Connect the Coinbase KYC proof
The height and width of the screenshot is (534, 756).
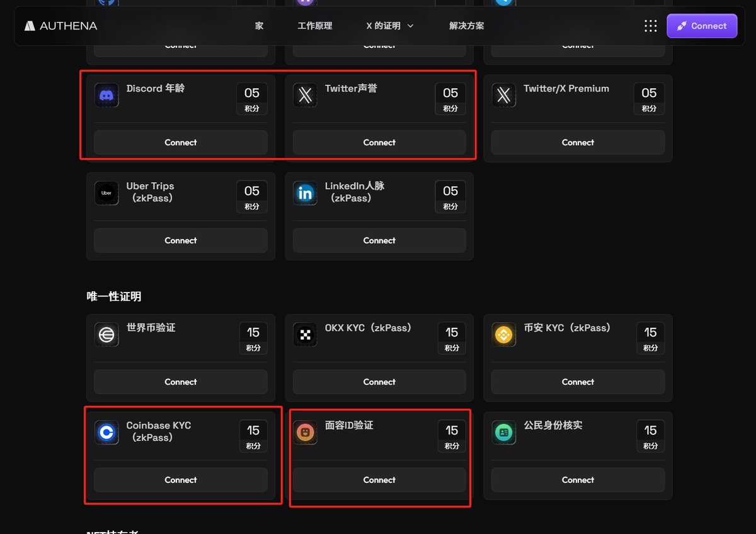181,480
